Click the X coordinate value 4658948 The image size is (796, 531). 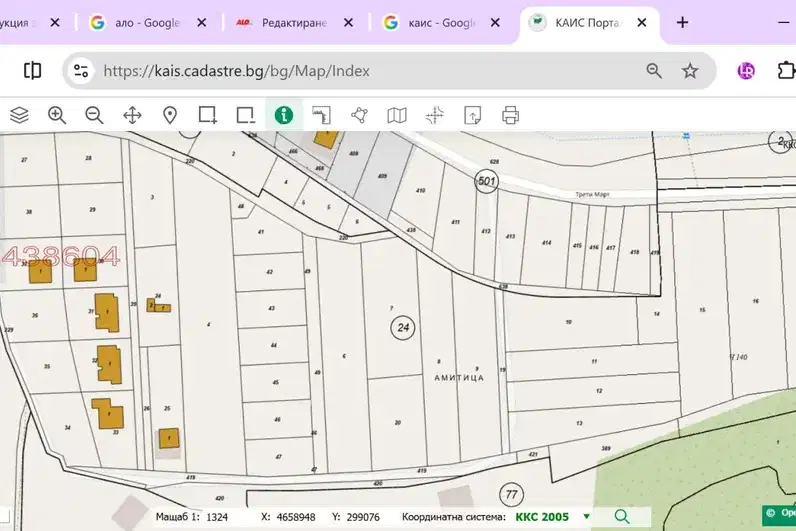click(296, 517)
